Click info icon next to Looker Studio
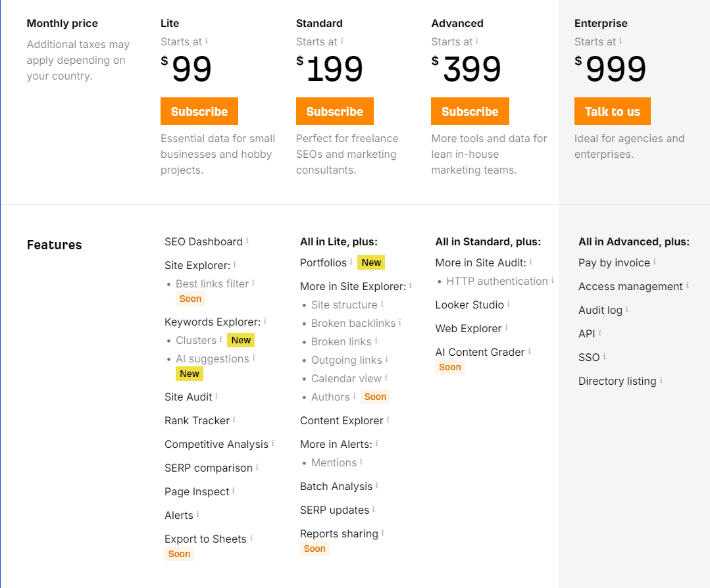This screenshot has height=588, width=710. pos(509,304)
